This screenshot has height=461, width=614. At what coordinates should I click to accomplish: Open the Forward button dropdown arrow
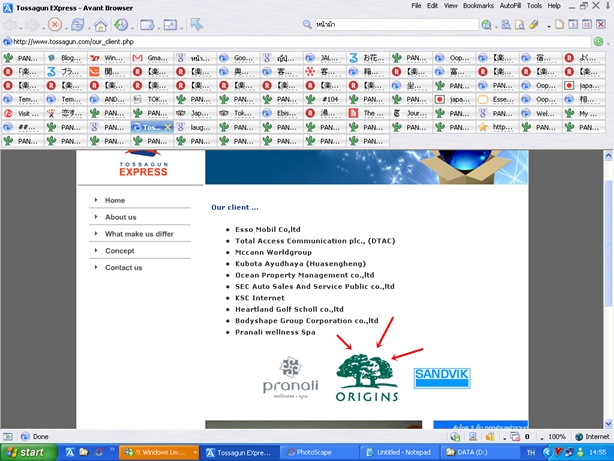point(42,28)
